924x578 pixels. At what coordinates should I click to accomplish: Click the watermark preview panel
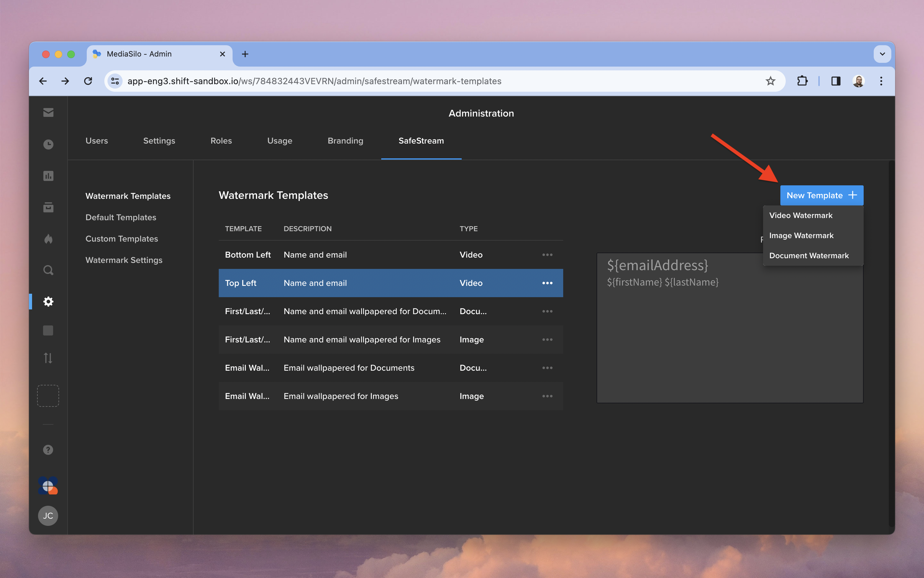(730, 328)
